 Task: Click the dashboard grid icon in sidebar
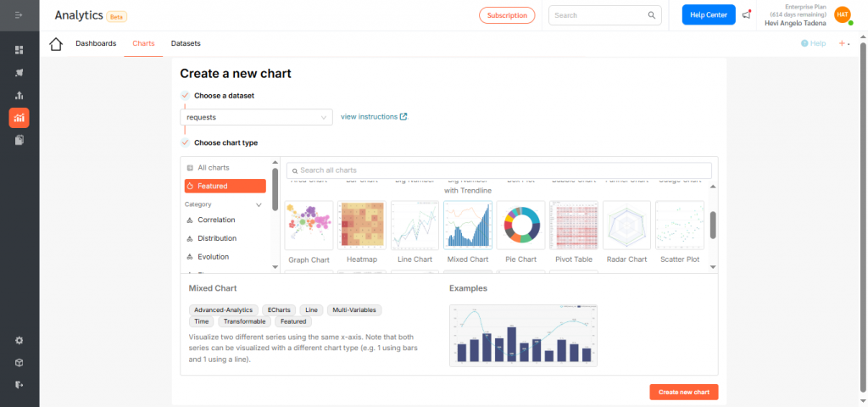19,50
